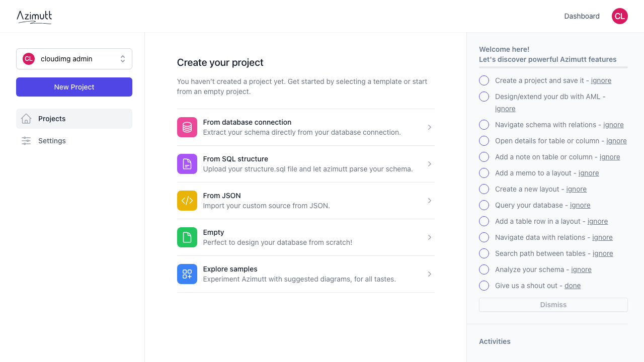Go to Projects in the sidebar
The width and height of the screenshot is (644, 362).
click(x=74, y=119)
